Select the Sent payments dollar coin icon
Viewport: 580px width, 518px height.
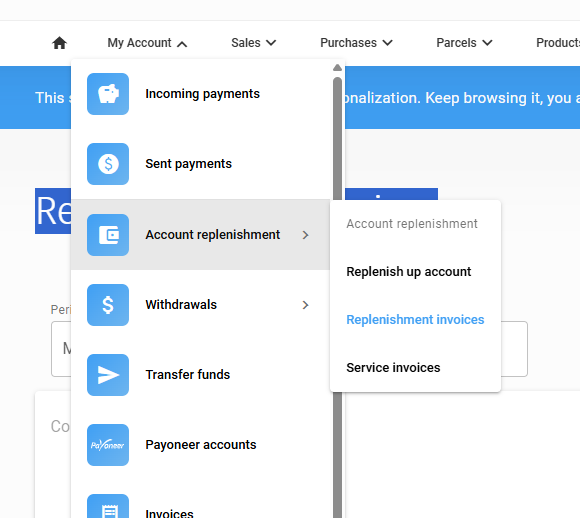point(108,164)
